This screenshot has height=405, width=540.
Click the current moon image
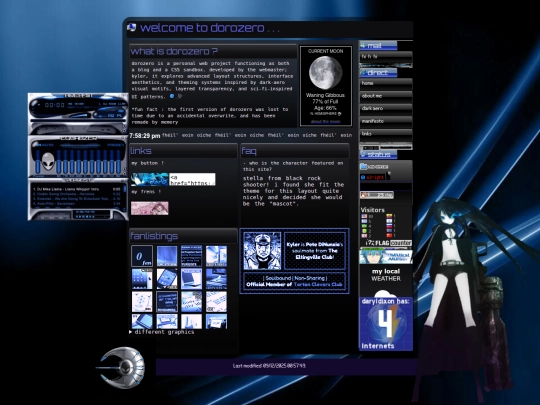tap(325, 73)
